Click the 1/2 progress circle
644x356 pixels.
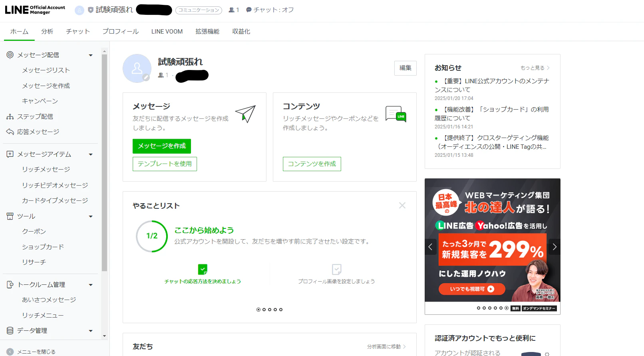152,236
